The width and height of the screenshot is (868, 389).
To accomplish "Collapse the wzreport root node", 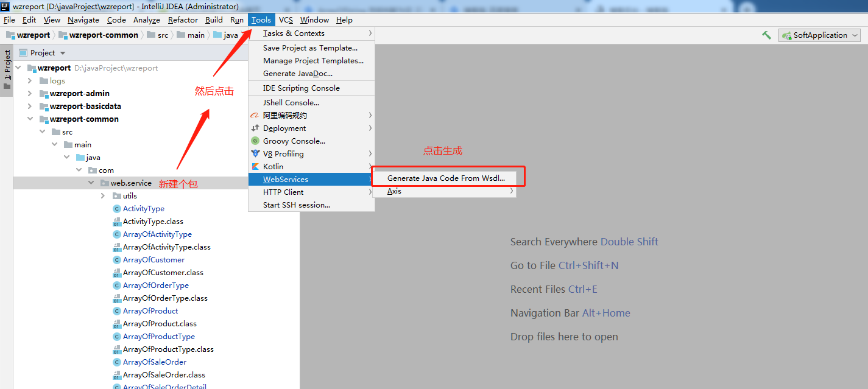I will point(19,68).
